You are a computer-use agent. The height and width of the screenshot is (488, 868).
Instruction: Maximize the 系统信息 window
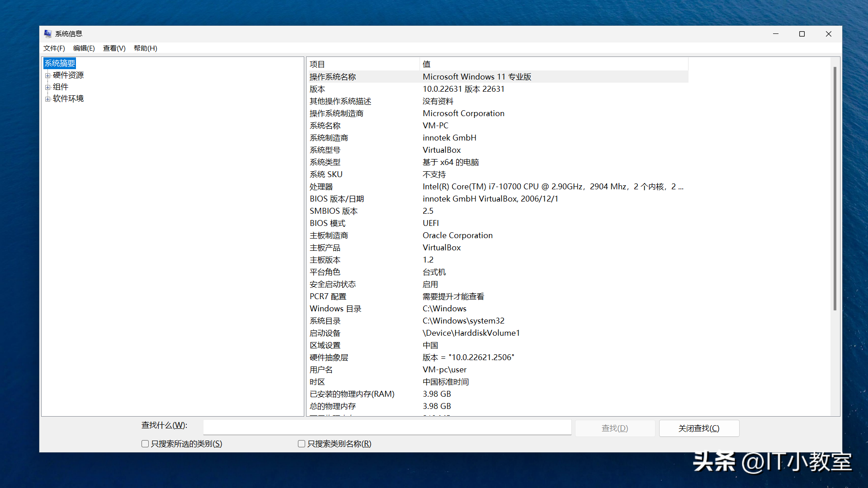click(802, 34)
